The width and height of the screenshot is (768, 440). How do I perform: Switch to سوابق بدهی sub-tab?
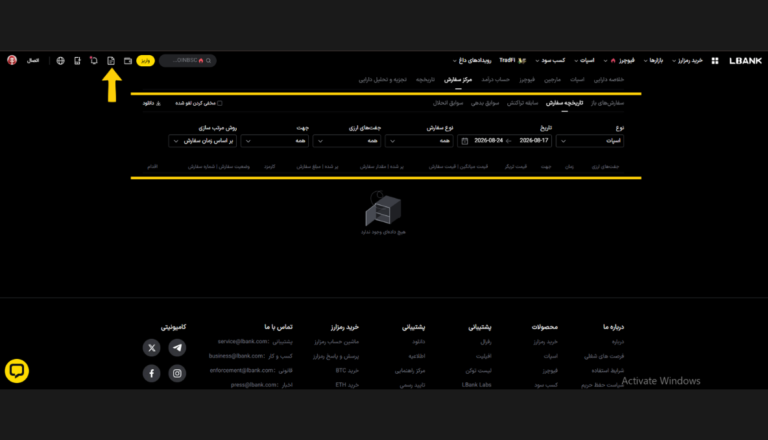pyautogui.click(x=485, y=103)
